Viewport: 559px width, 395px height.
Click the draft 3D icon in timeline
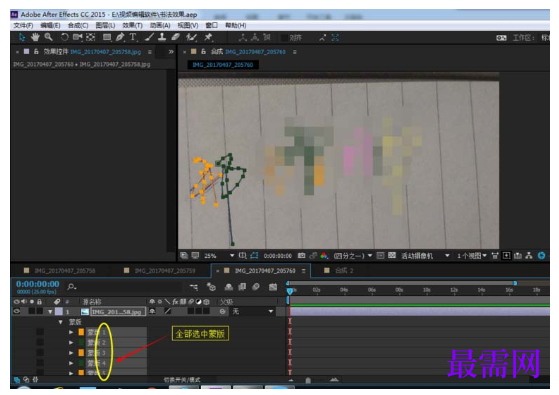click(211, 287)
